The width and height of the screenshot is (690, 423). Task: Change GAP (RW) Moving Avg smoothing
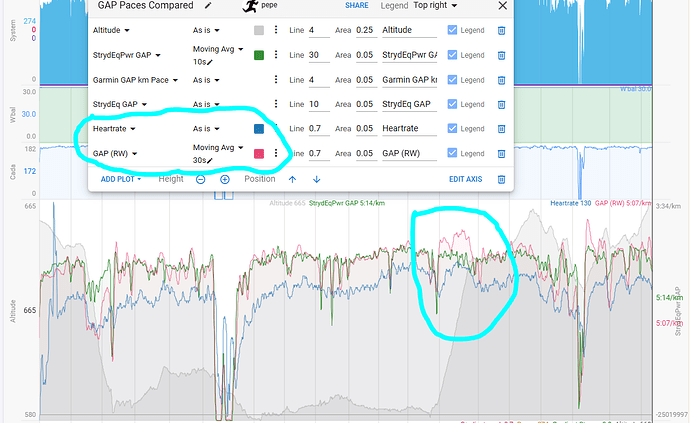coord(218,147)
